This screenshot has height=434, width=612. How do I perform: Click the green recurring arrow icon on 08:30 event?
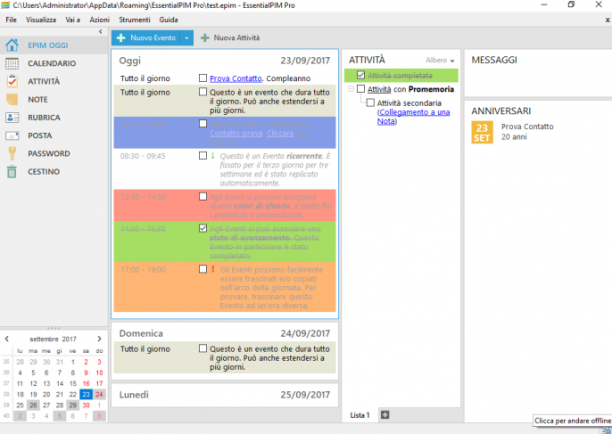pos(213,156)
